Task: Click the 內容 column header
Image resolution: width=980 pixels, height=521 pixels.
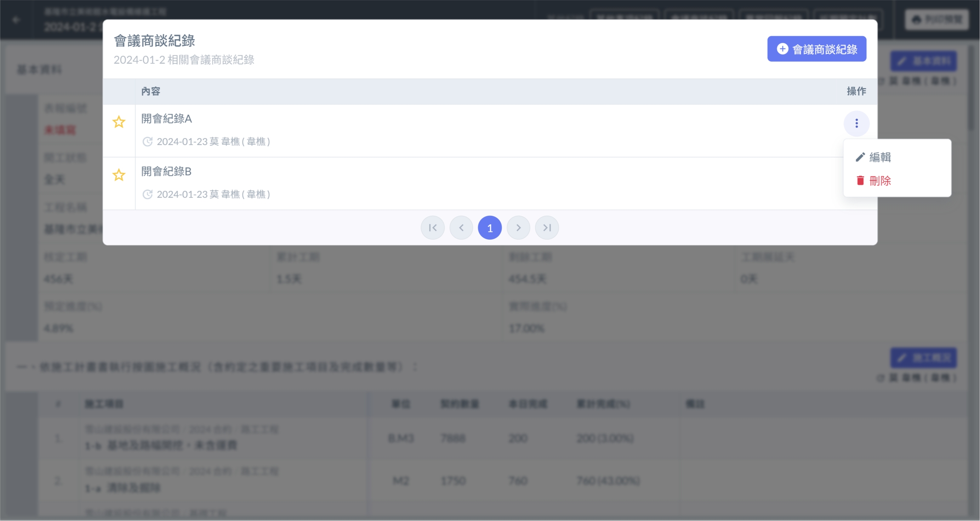Action: 151,91
